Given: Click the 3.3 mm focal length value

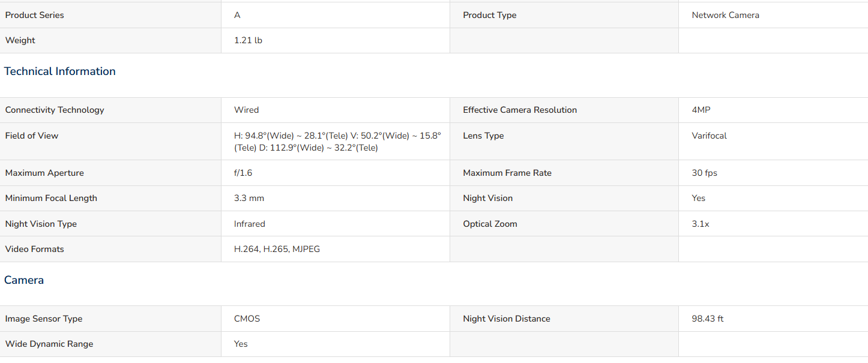Looking at the screenshot, I should point(249,198).
